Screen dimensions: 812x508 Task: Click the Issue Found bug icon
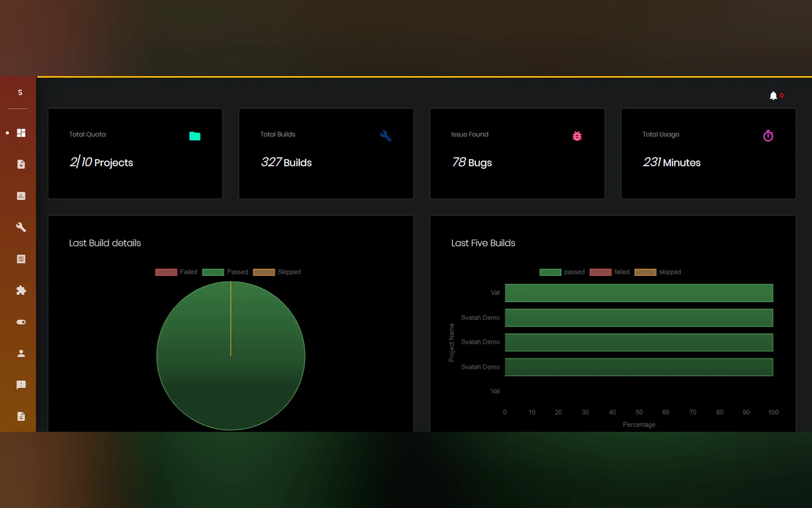pyautogui.click(x=577, y=136)
